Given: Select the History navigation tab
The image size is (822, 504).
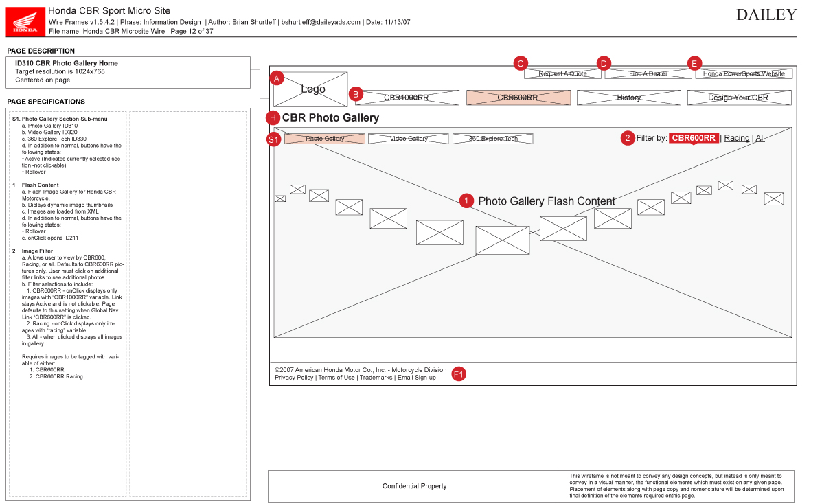Looking at the screenshot, I should (x=628, y=98).
